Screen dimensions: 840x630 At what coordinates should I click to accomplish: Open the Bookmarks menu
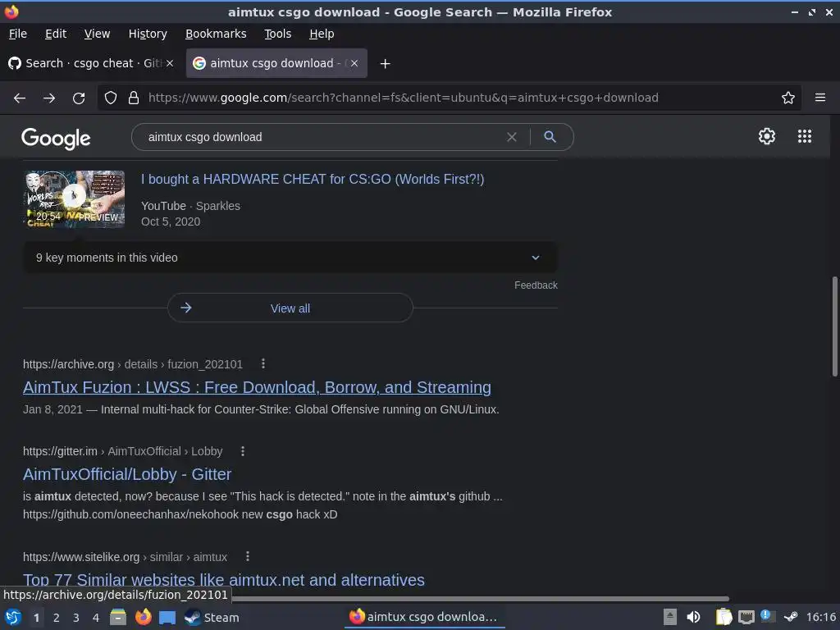pyautogui.click(x=216, y=34)
